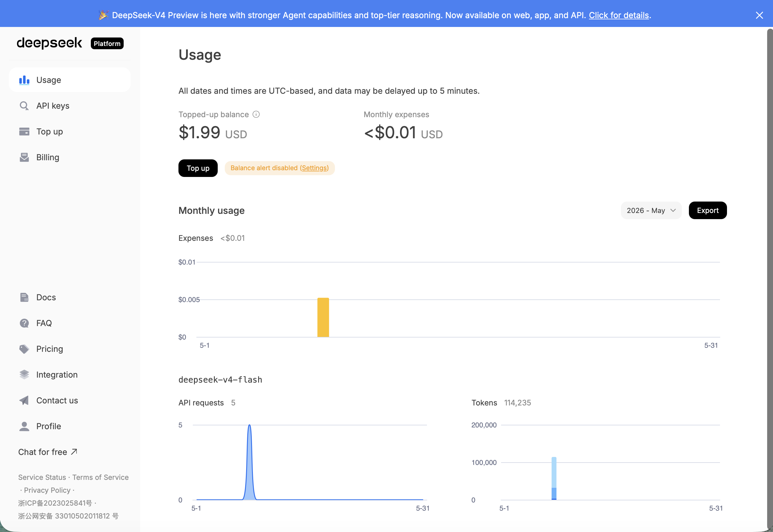
Task: Go to the Top up sidebar page
Action: (69, 131)
